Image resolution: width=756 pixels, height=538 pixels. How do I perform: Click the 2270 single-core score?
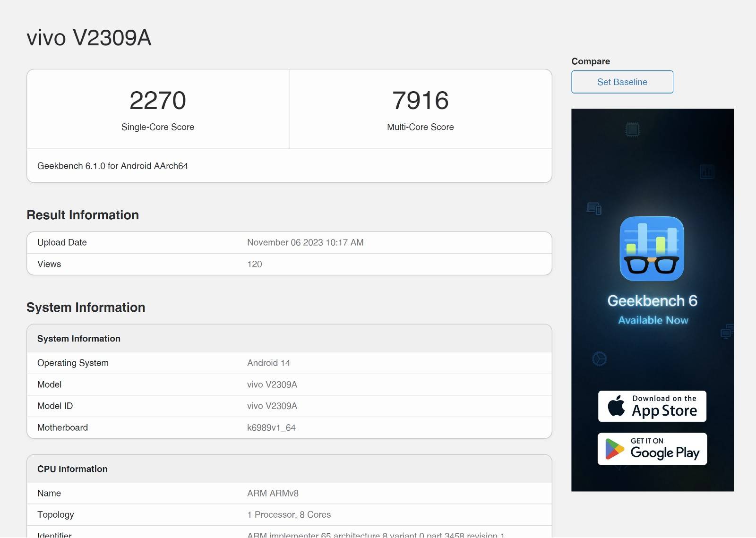coord(158,101)
